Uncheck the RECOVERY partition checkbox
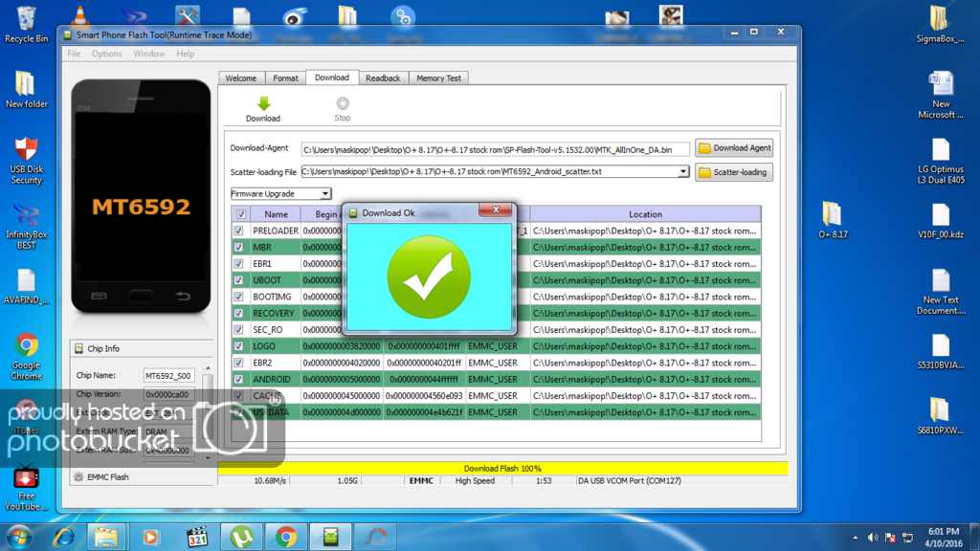980x551 pixels. tap(238, 313)
